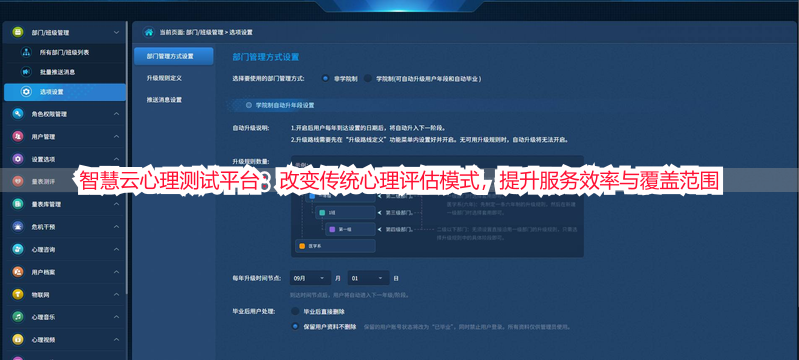The image size is (799, 360).
Task: Click the 角色权限管理 wrench icon
Action: point(18,114)
